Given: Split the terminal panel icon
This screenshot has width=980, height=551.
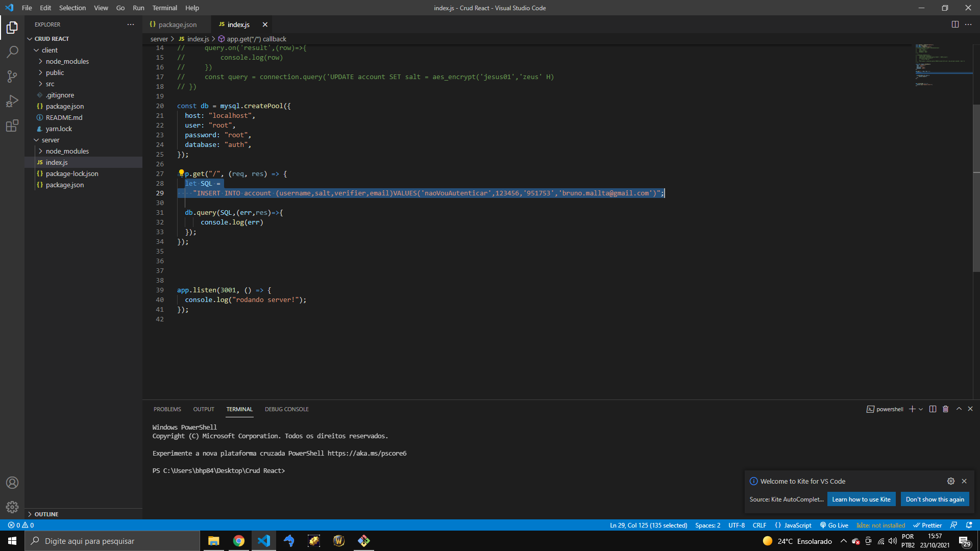Looking at the screenshot, I should pos(933,409).
